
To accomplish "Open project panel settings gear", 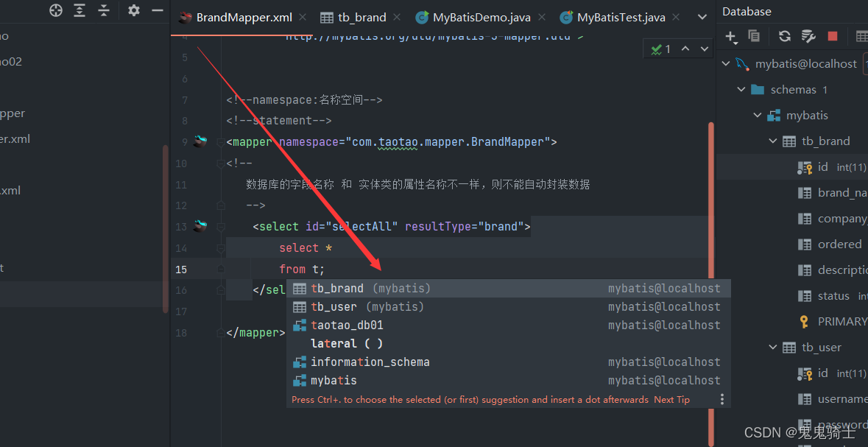I will click(x=133, y=10).
